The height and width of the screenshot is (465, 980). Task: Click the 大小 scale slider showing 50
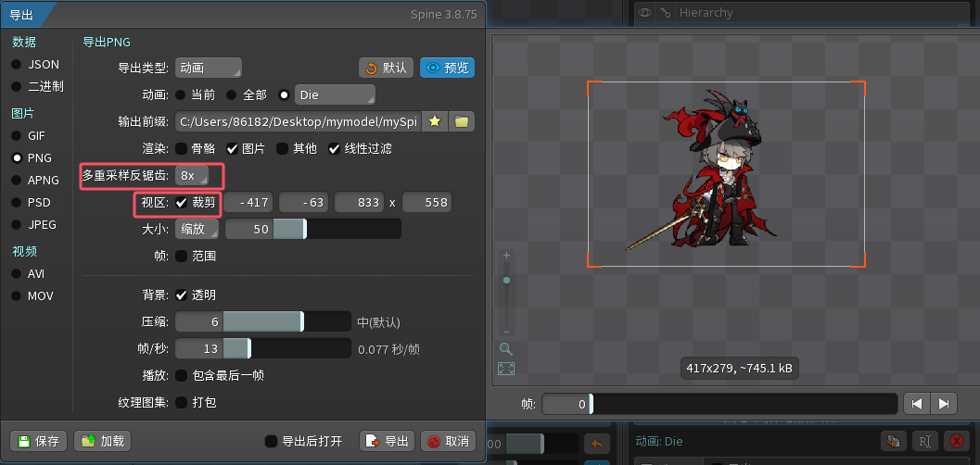coord(313,229)
